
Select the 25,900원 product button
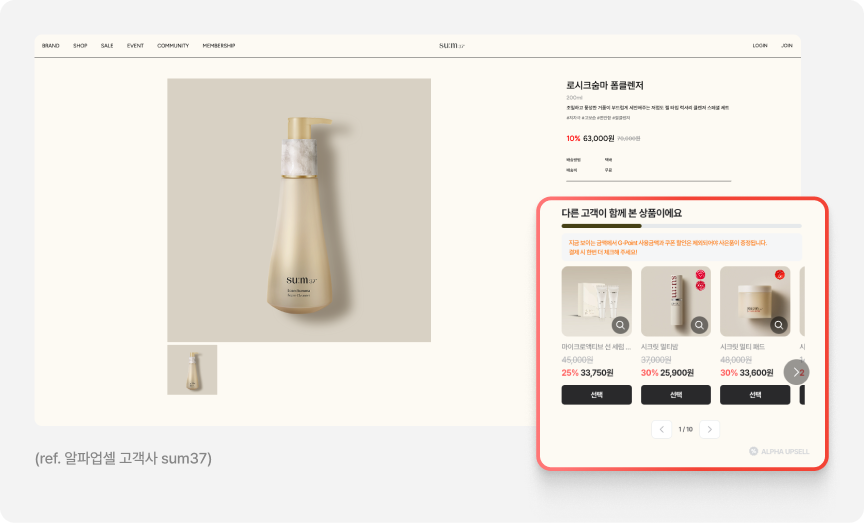pyautogui.click(x=676, y=395)
